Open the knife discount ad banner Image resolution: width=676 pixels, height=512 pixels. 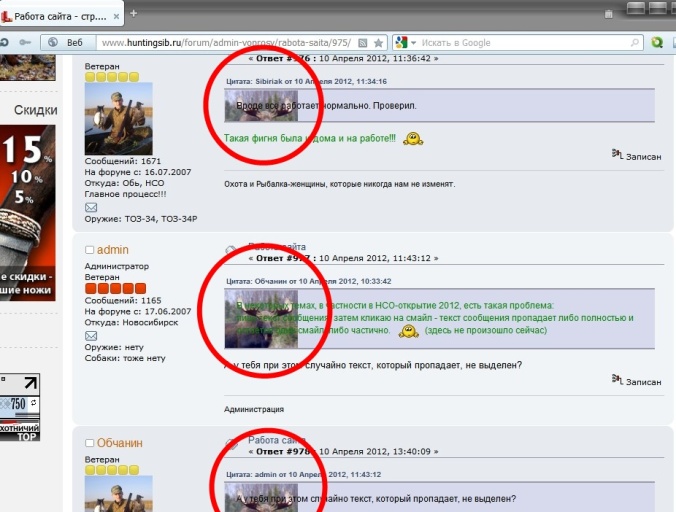[28, 213]
